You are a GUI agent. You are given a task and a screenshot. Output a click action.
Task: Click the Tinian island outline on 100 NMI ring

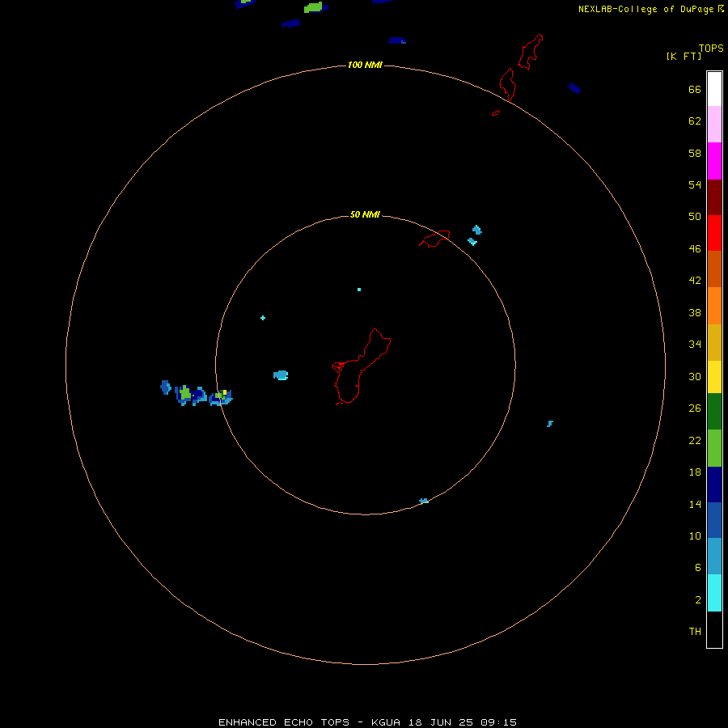pyautogui.click(x=507, y=84)
